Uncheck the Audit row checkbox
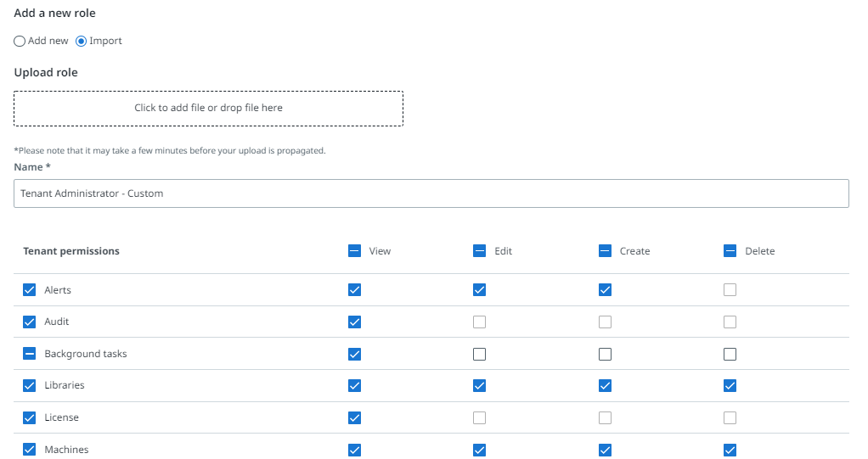 point(29,322)
